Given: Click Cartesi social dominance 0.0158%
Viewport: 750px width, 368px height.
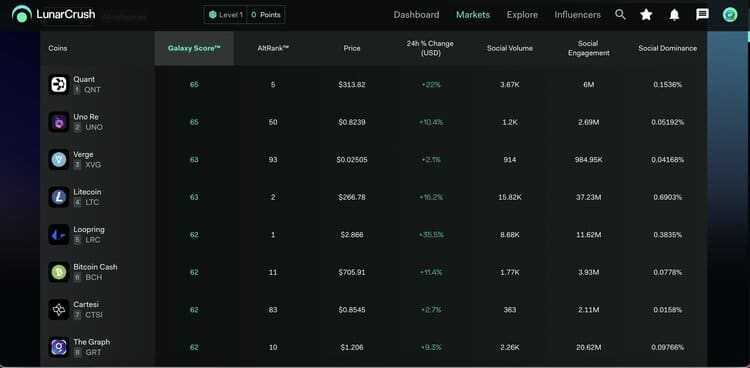Looking at the screenshot, I should (x=668, y=310).
